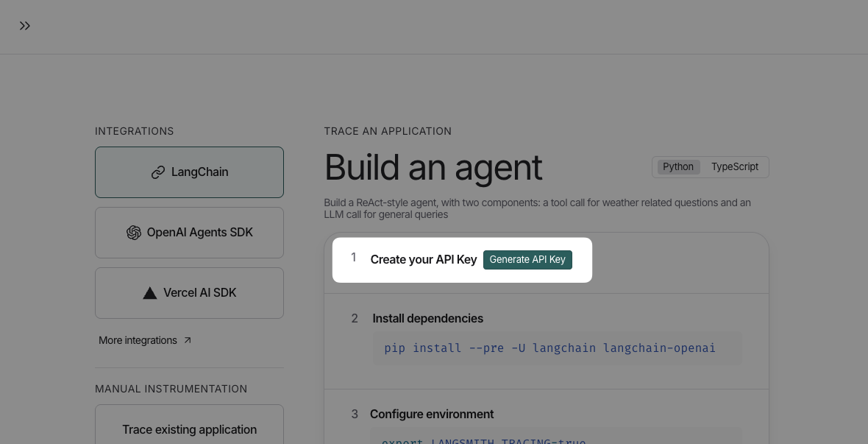
Task: Click the Configure environment step title
Action: pyautogui.click(x=432, y=415)
